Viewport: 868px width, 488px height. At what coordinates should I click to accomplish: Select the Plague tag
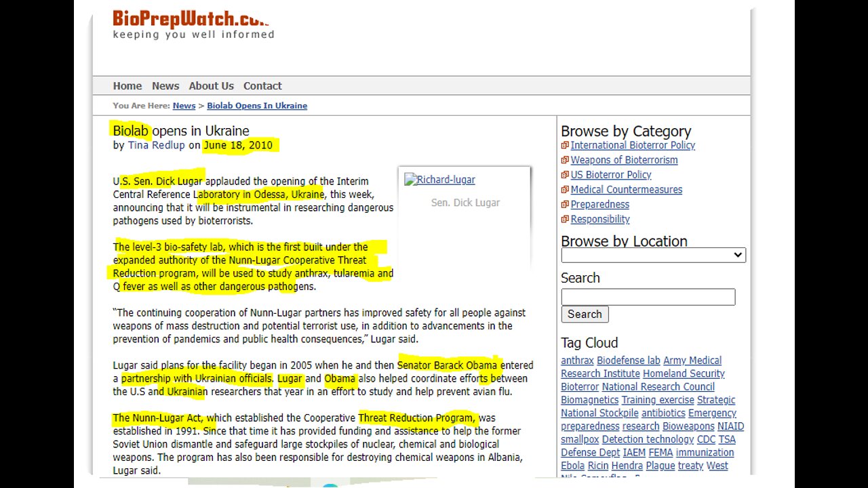pyautogui.click(x=660, y=466)
